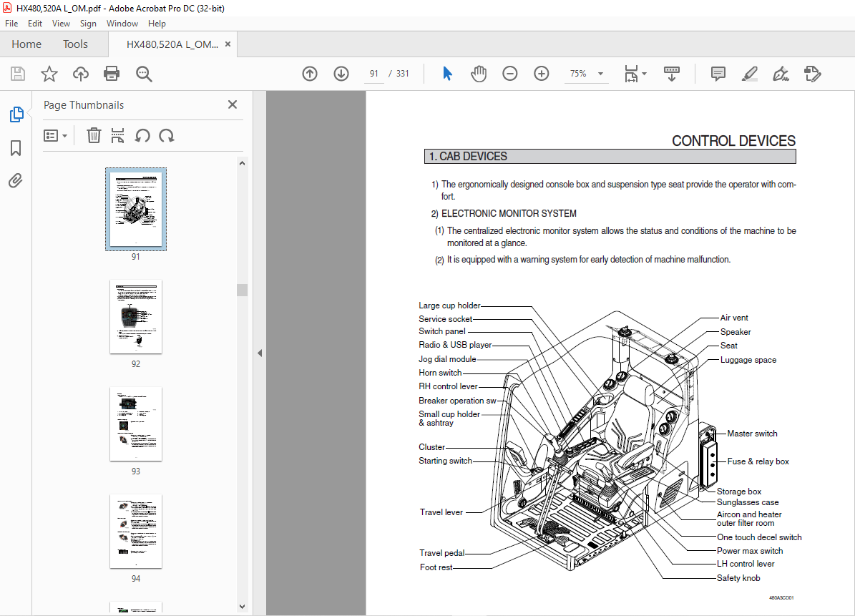Click the 'Large cup holder' diagram label
The width and height of the screenshot is (855, 616).
(x=450, y=305)
